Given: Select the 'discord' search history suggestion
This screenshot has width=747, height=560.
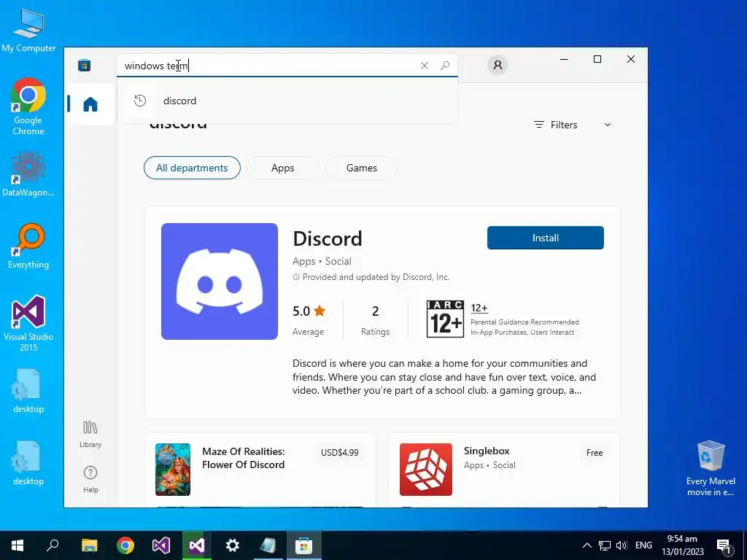Looking at the screenshot, I should point(287,101).
